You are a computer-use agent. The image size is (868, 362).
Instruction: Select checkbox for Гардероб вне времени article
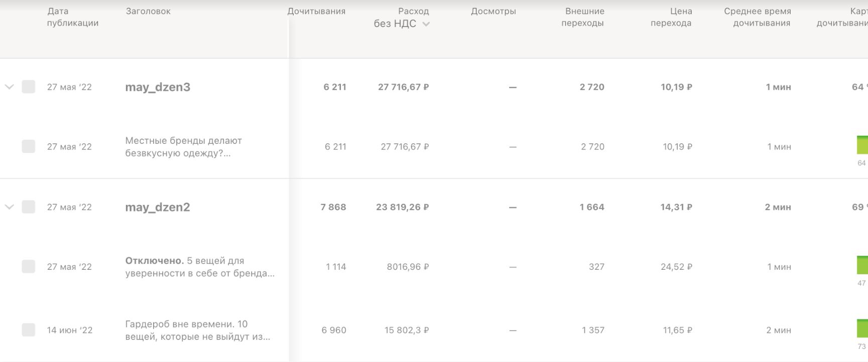point(29,329)
